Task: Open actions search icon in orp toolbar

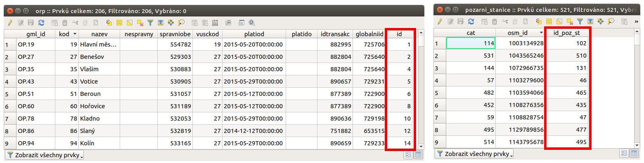Action: (252, 23)
